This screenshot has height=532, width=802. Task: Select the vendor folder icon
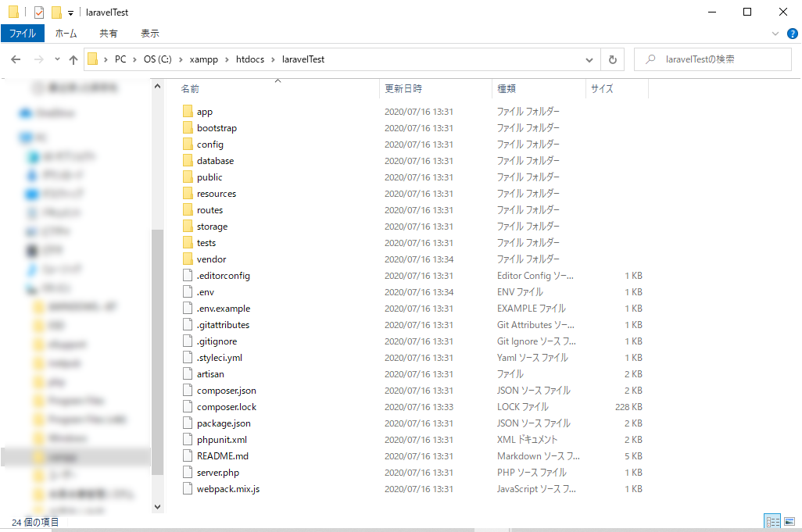(x=188, y=259)
